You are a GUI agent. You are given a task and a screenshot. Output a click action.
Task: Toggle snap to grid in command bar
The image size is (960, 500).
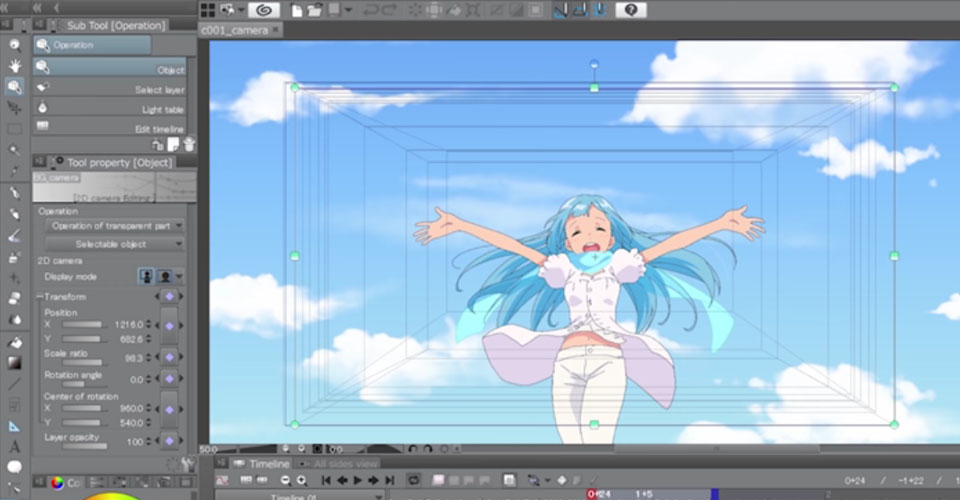[x=600, y=10]
